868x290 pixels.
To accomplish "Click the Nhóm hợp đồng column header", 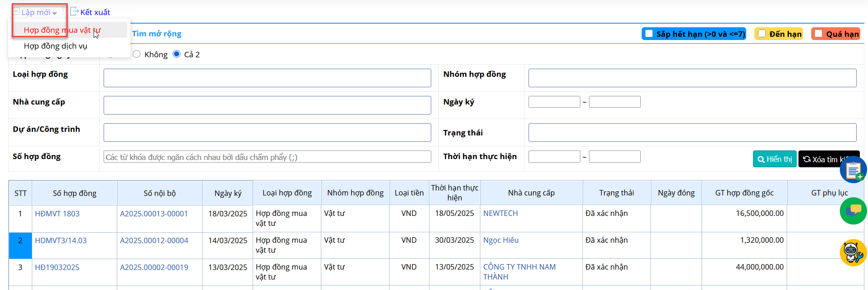I will tap(355, 193).
